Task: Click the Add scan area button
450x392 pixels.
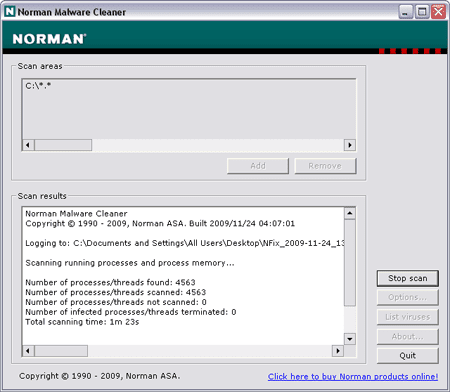Action: (x=258, y=166)
